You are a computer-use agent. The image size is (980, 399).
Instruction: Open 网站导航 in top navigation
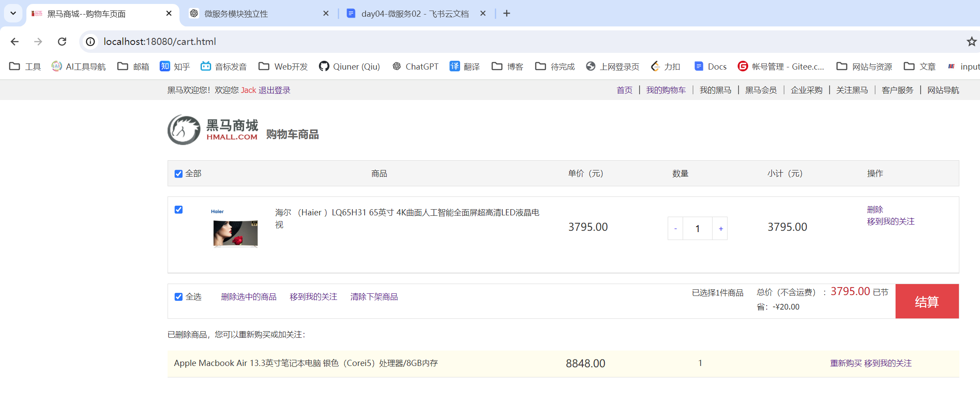943,90
